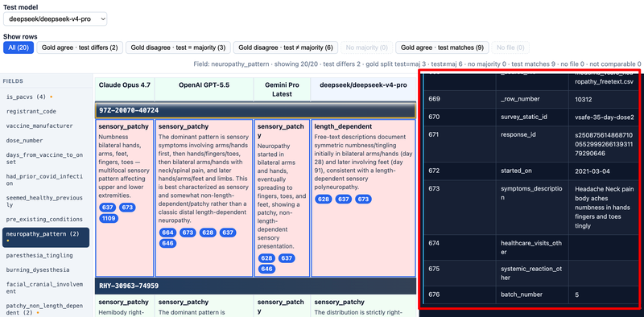Click citation chip 673 in GPT-5.5 cell
The image size is (644, 317).
tap(188, 233)
